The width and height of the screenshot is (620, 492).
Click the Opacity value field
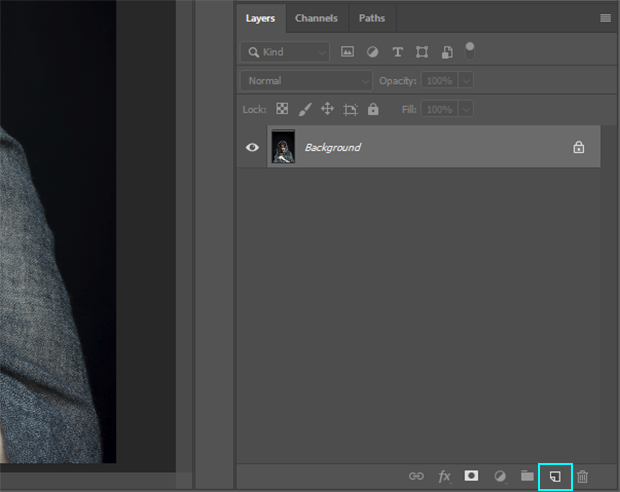click(439, 81)
